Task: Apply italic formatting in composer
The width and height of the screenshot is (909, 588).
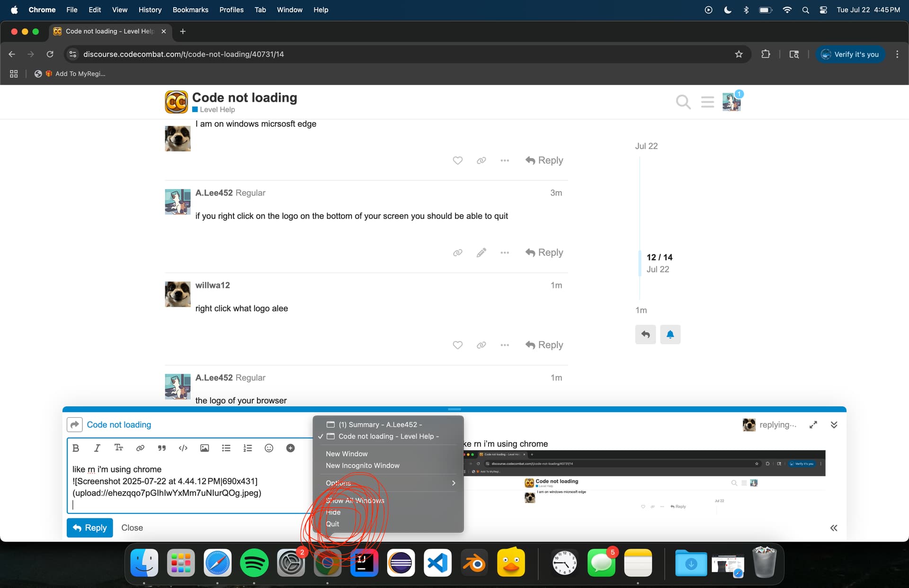Action: point(97,448)
